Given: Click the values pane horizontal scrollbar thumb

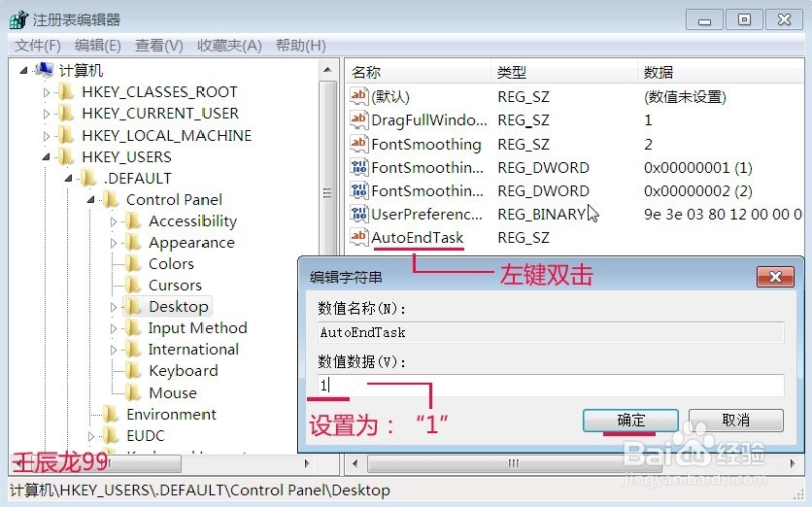Looking at the screenshot, I should pos(514,463).
